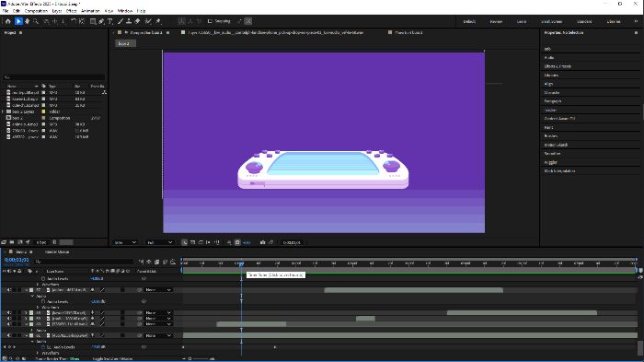Click the Project panel menu icon
This screenshot has height=362, width=644.
click(x=20, y=32)
